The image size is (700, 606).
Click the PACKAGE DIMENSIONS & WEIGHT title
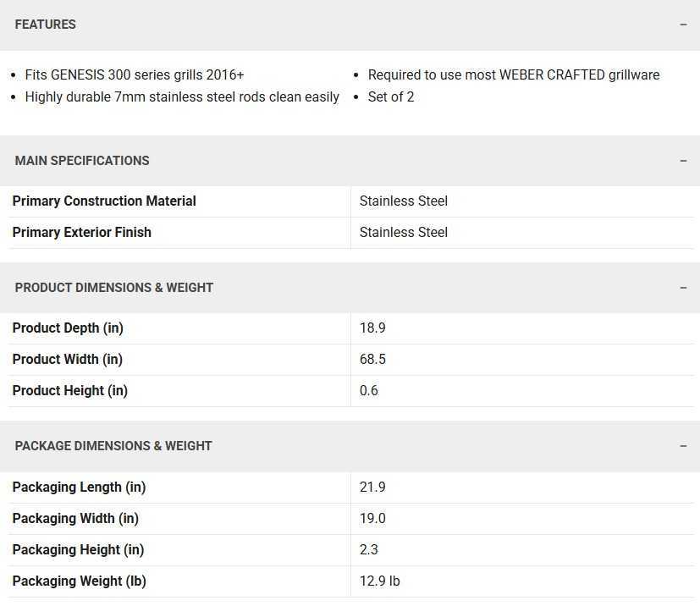pos(113,446)
